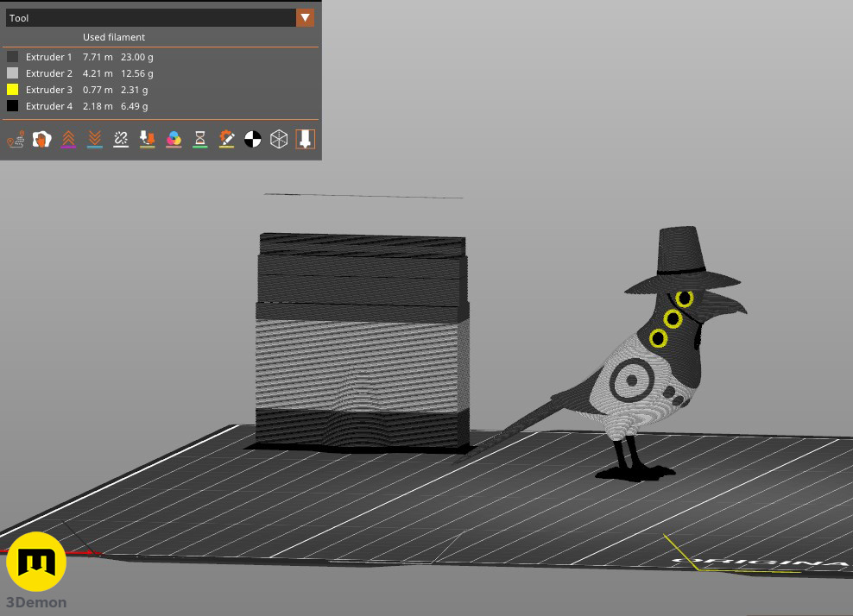Click the '0.77 m' filament length

[x=98, y=90]
